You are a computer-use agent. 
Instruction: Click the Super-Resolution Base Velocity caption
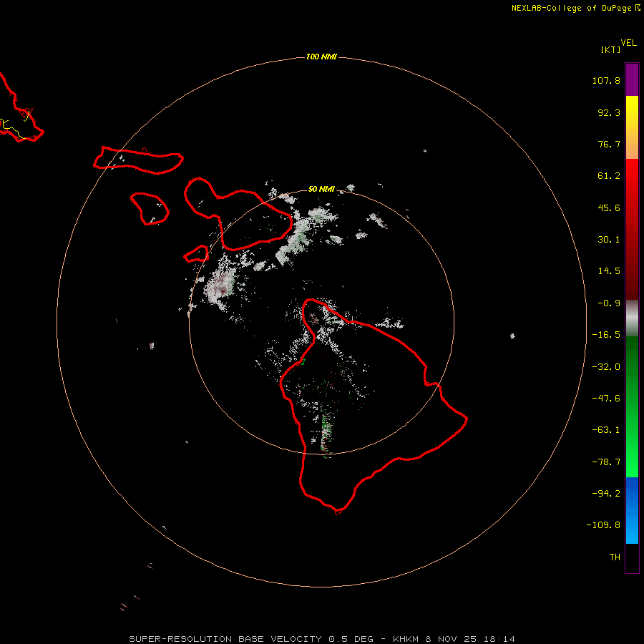point(322,639)
